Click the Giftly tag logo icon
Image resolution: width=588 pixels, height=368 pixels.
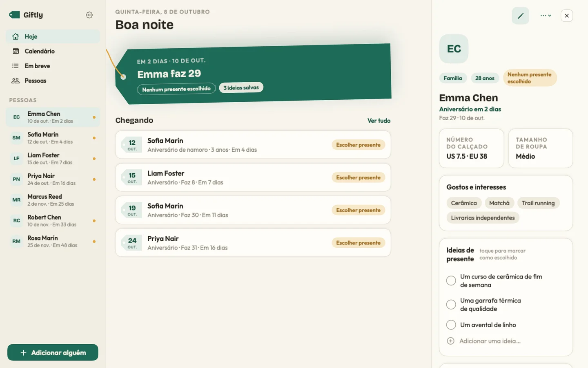tap(14, 15)
